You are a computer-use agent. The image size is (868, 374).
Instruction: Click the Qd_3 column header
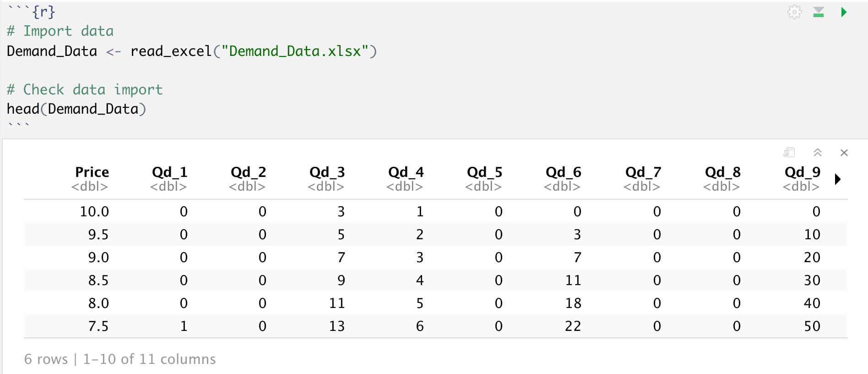point(327,172)
